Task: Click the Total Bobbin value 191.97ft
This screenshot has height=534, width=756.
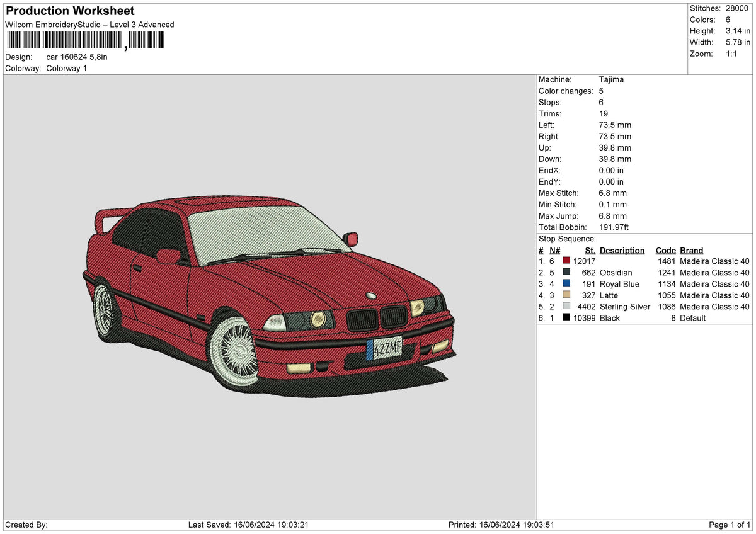Action: pyautogui.click(x=614, y=227)
